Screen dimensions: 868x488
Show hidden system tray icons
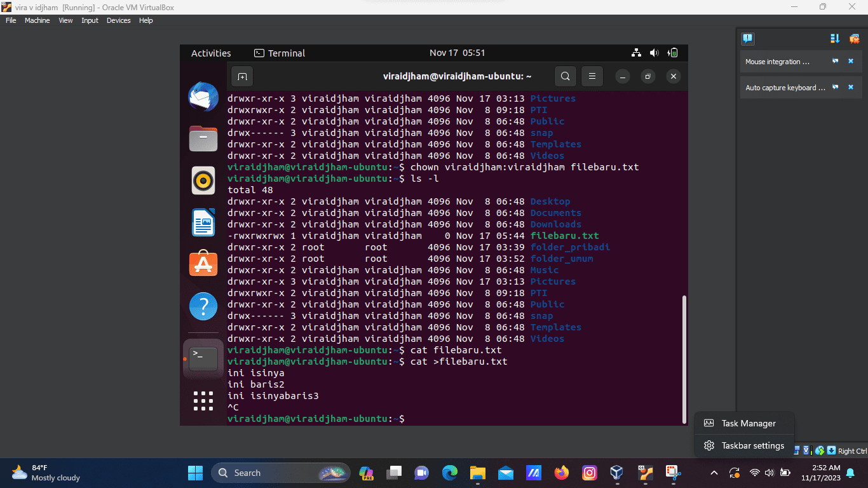pyautogui.click(x=714, y=473)
